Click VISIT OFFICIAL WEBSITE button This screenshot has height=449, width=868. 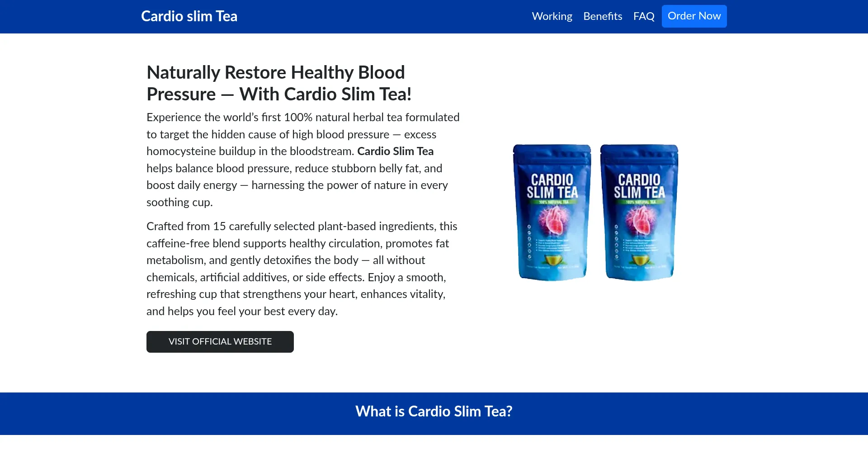point(220,342)
